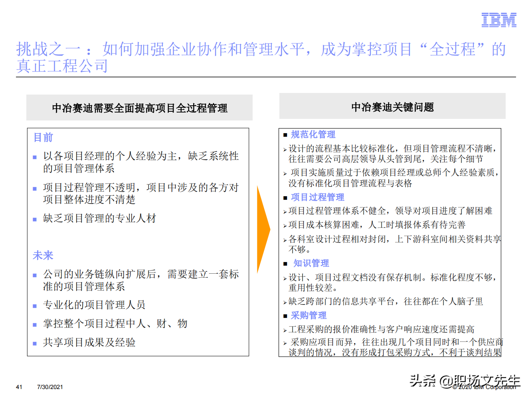Click the bullet "公司的业务链纵向扩展后"
This screenshot has width=532, height=399.
[x=141, y=280]
